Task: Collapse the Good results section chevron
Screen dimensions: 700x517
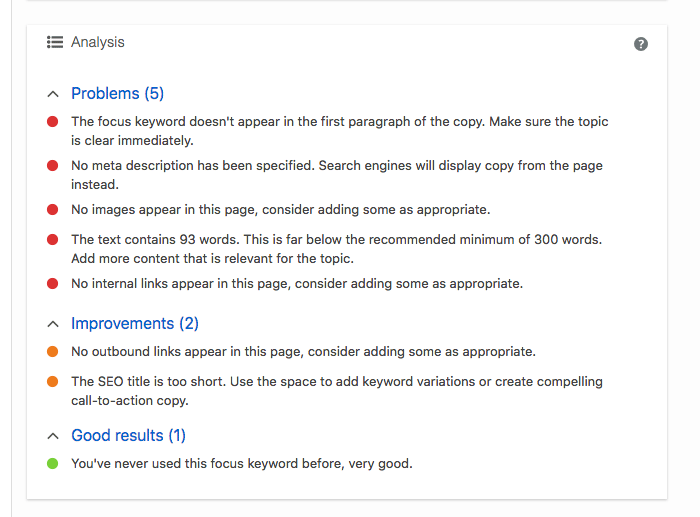Action: 53,436
